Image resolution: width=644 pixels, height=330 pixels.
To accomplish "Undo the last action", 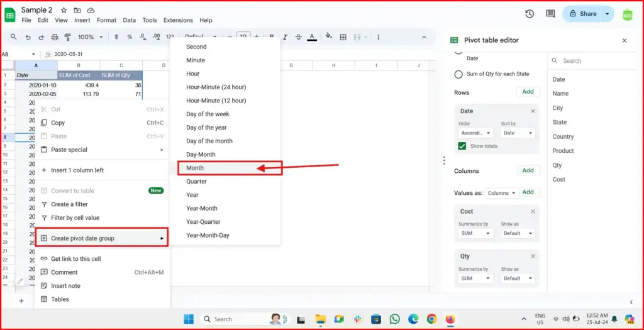I will pos(28,37).
